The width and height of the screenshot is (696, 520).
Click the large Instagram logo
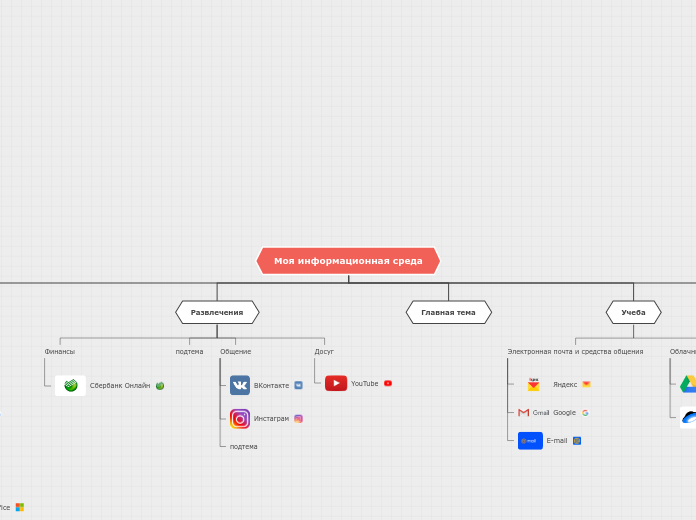pyautogui.click(x=240, y=419)
